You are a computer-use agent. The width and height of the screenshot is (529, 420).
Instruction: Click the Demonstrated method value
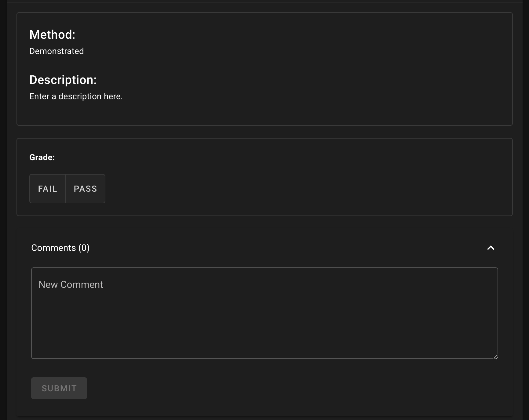[57, 51]
